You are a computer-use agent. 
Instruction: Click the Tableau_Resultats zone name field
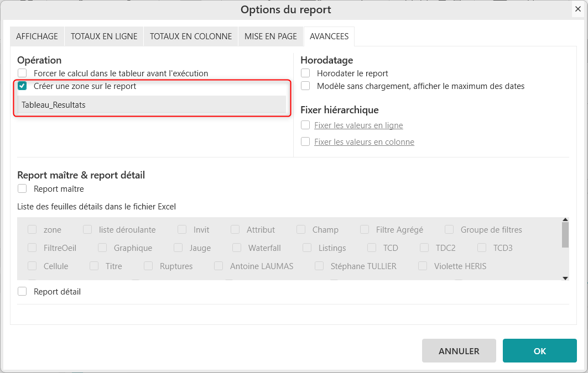(x=152, y=105)
